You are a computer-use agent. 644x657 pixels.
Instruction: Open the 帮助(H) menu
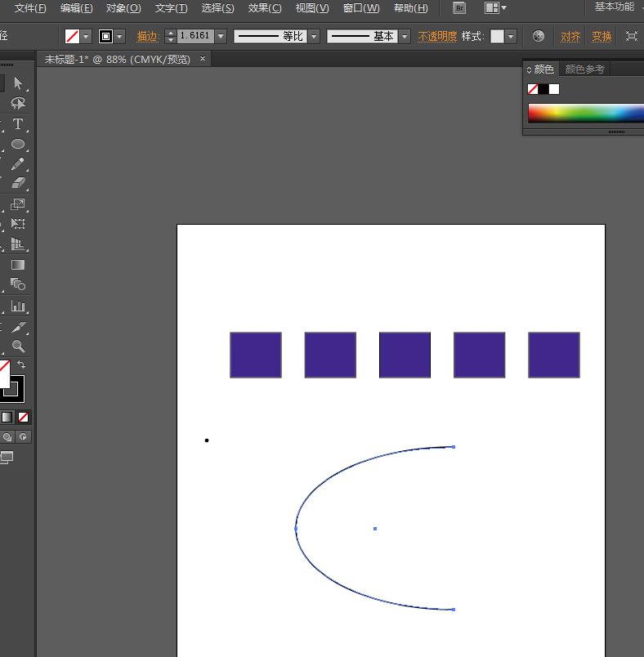click(x=411, y=8)
